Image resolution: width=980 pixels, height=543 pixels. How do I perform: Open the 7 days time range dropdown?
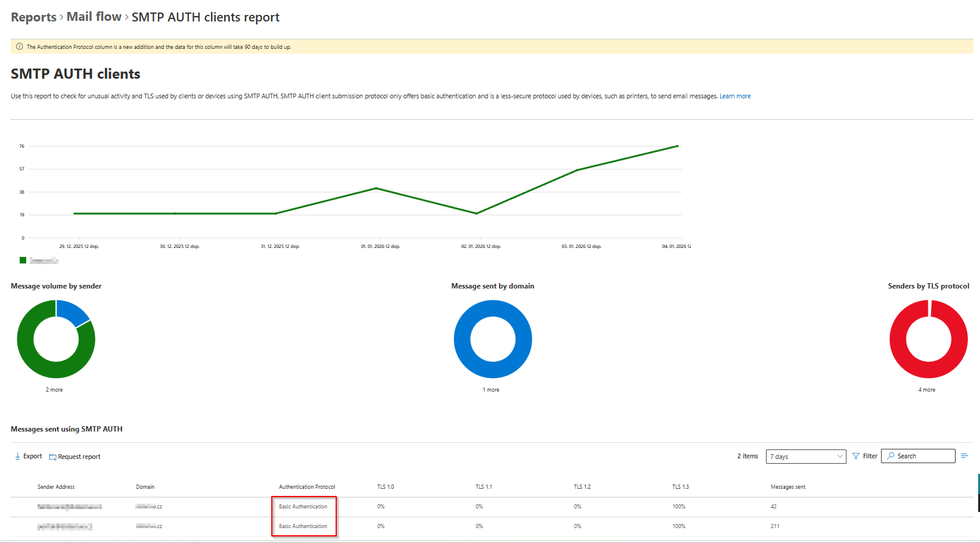pyautogui.click(x=805, y=457)
